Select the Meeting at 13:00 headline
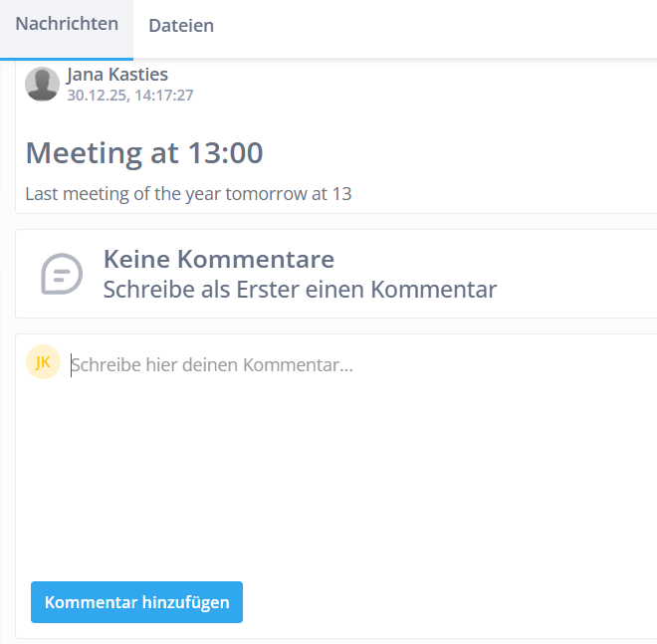The image size is (657, 644). point(144,153)
